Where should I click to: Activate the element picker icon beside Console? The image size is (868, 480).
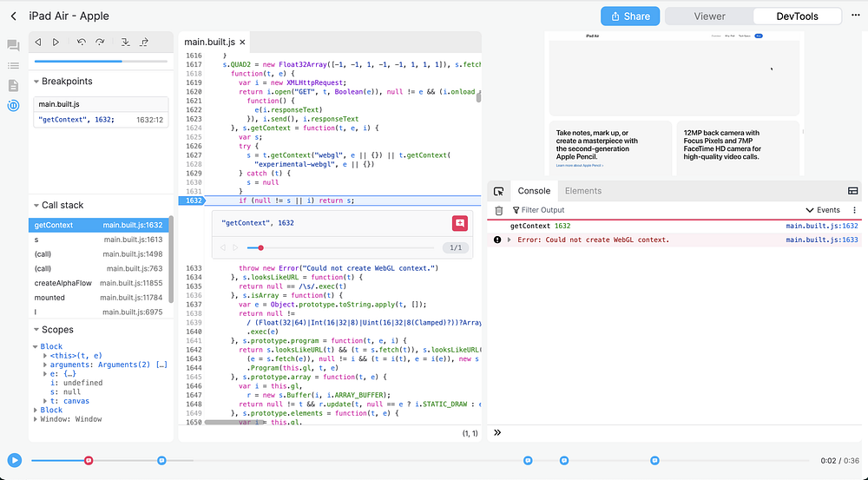coord(499,191)
